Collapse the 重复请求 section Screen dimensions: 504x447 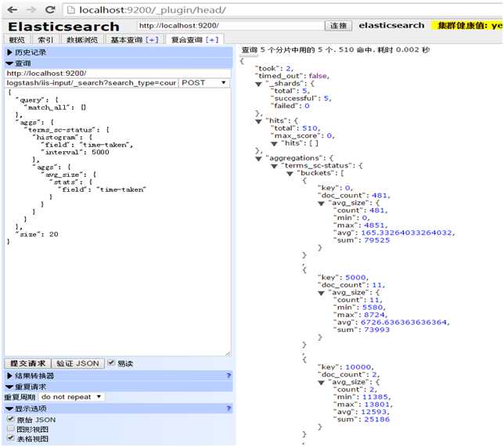coord(9,387)
